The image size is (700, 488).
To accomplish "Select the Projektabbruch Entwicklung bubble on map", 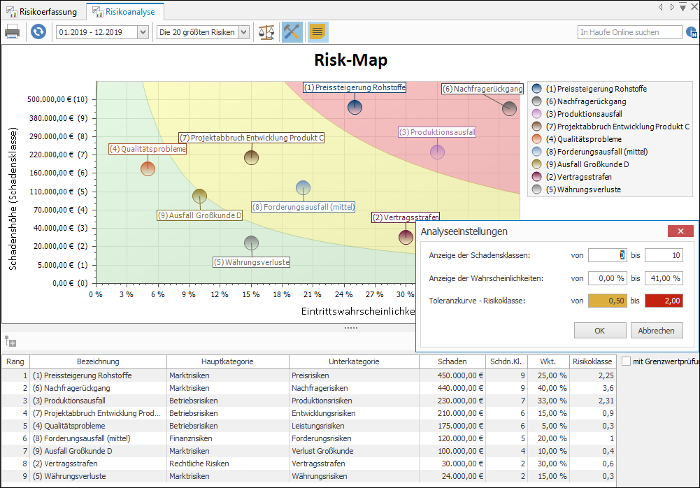I will (x=251, y=157).
